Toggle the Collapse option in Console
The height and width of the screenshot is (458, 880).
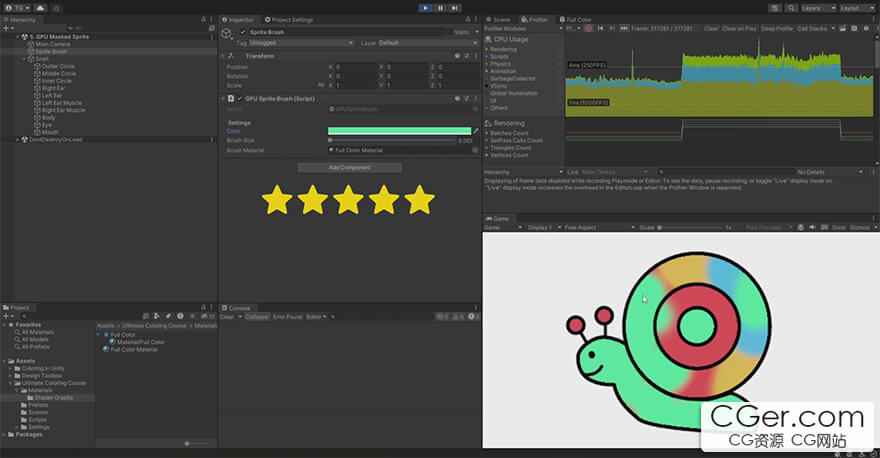[x=255, y=317]
